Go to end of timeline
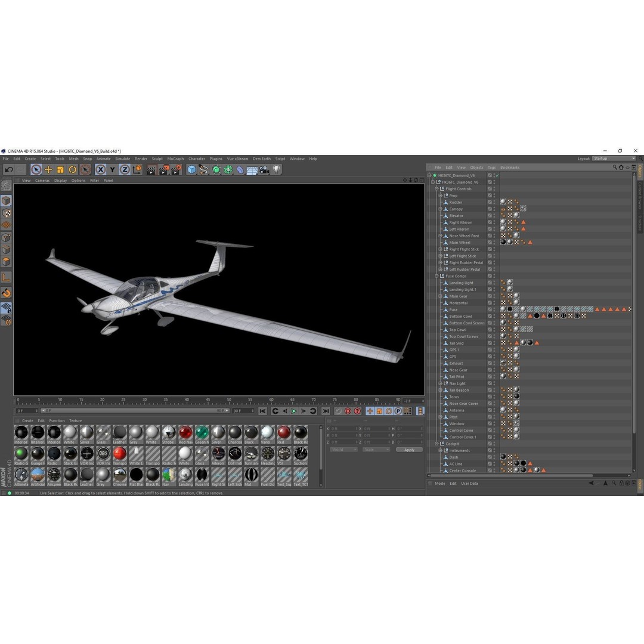This screenshot has height=644, width=644. (326, 411)
